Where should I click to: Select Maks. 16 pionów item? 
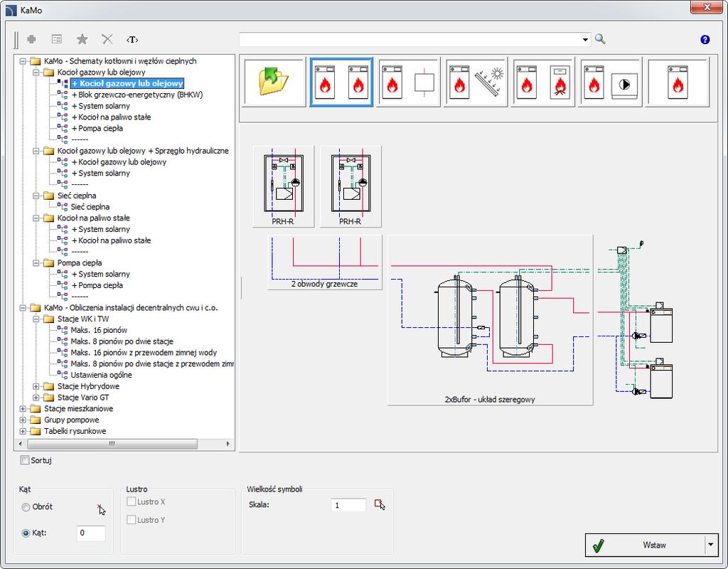99,330
